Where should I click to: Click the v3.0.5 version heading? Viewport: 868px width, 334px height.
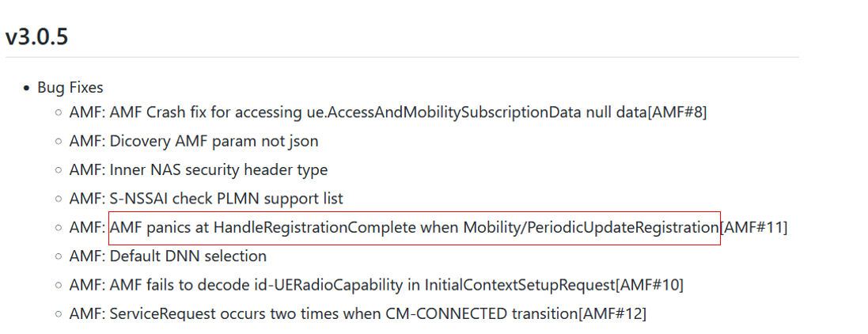pyautogui.click(x=36, y=37)
